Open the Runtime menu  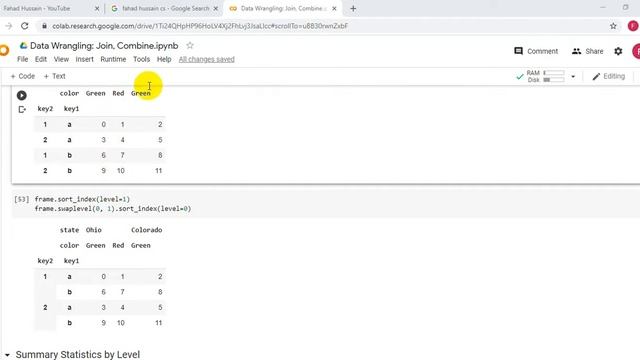coord(113,59)
